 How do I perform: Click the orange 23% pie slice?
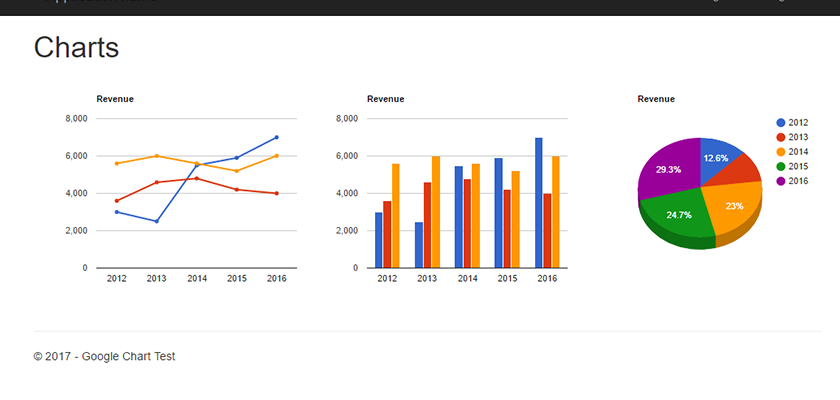(733, 204)
